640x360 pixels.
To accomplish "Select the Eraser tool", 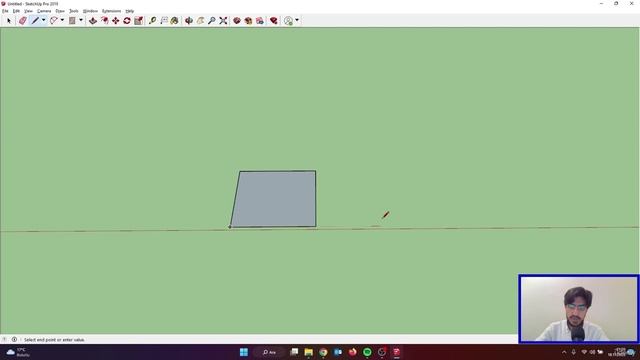I will pyautogui.click(x=23, y=20).
